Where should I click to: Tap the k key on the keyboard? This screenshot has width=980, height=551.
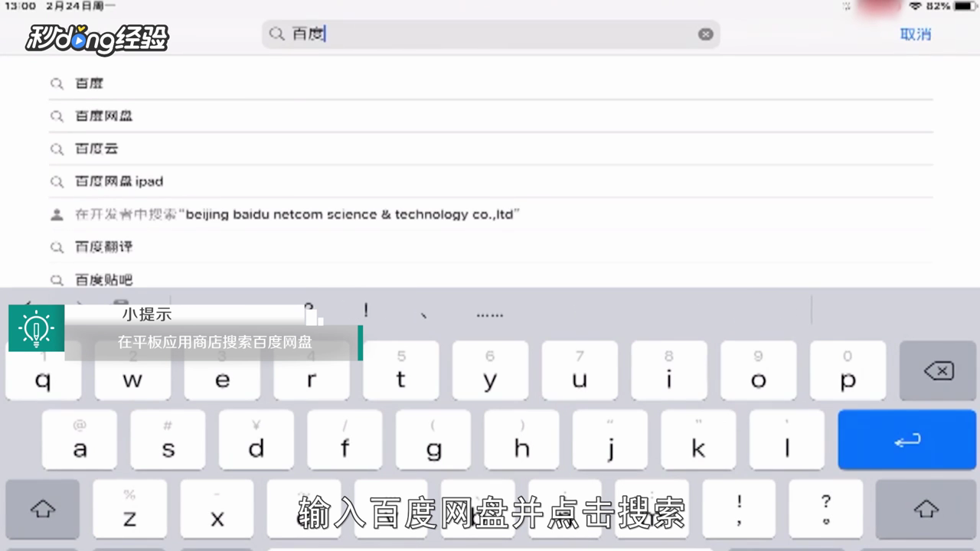(698, 440)
